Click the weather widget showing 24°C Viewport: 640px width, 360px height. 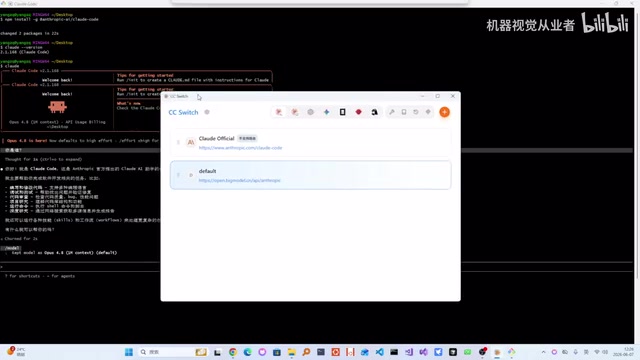click(16, 352)
